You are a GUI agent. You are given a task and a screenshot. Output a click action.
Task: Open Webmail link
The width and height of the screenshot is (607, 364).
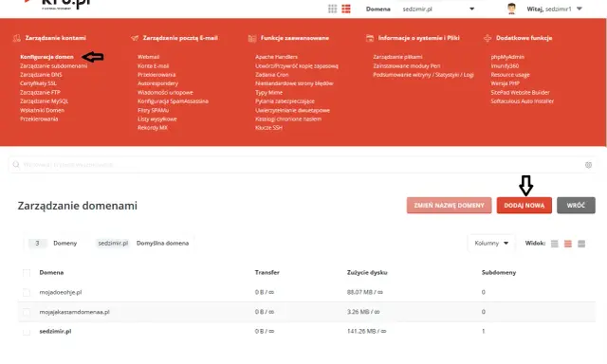coord(148,57)
